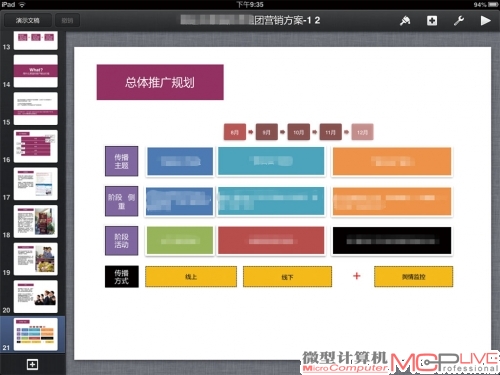Open the wrench tools menu
This screenshot has width=500, height=375.
tap(459, 21)
